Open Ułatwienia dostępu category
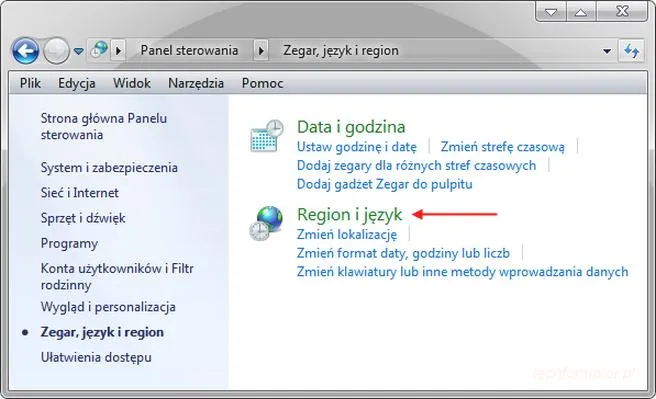Viewport: 656px width, 399px height. point(96,358)
